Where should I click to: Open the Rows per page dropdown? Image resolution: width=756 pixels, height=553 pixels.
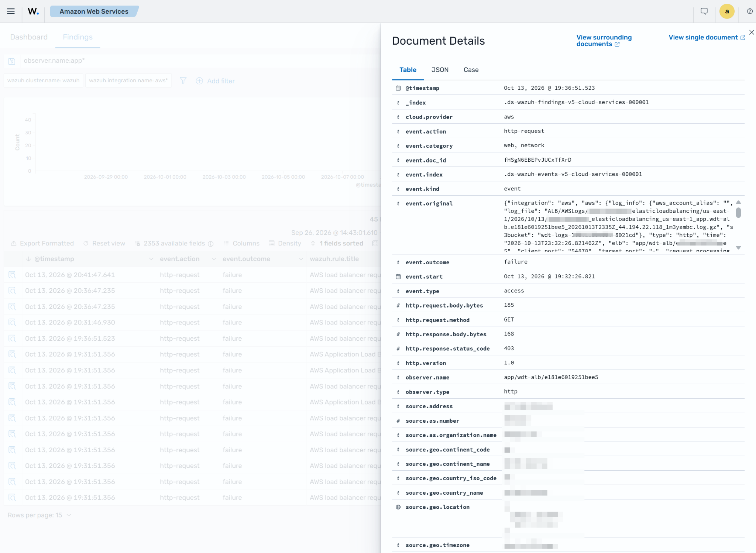point(39,515)
